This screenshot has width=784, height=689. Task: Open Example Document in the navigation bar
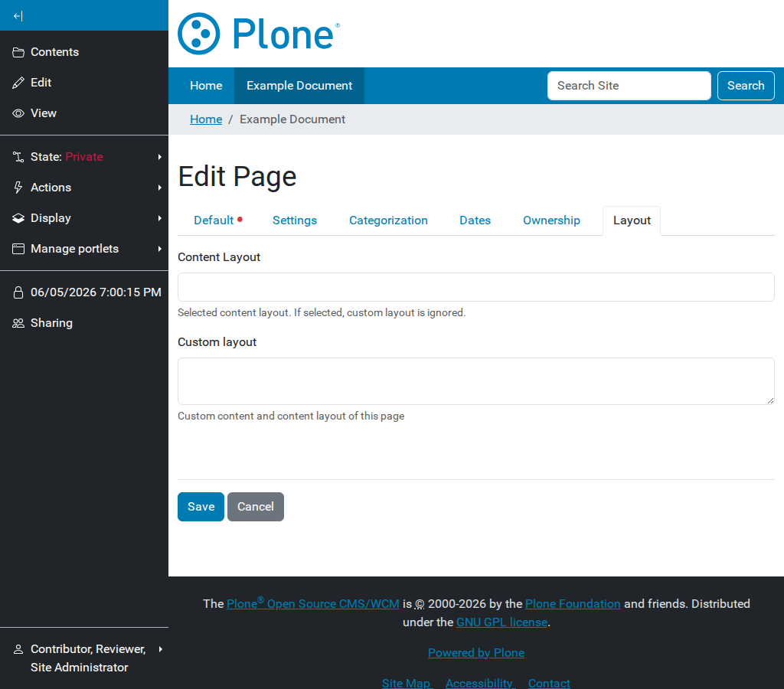(x=299, y=86)
